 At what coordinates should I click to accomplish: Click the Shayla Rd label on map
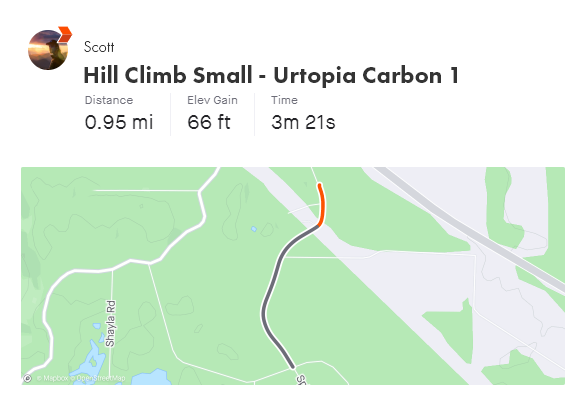(110, 324)
